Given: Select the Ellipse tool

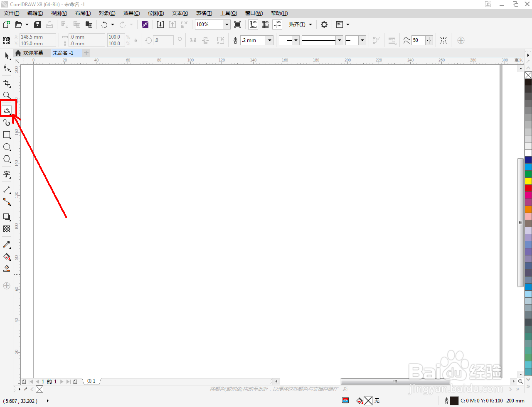Looking at the screenshot, I should coord(7,147).
